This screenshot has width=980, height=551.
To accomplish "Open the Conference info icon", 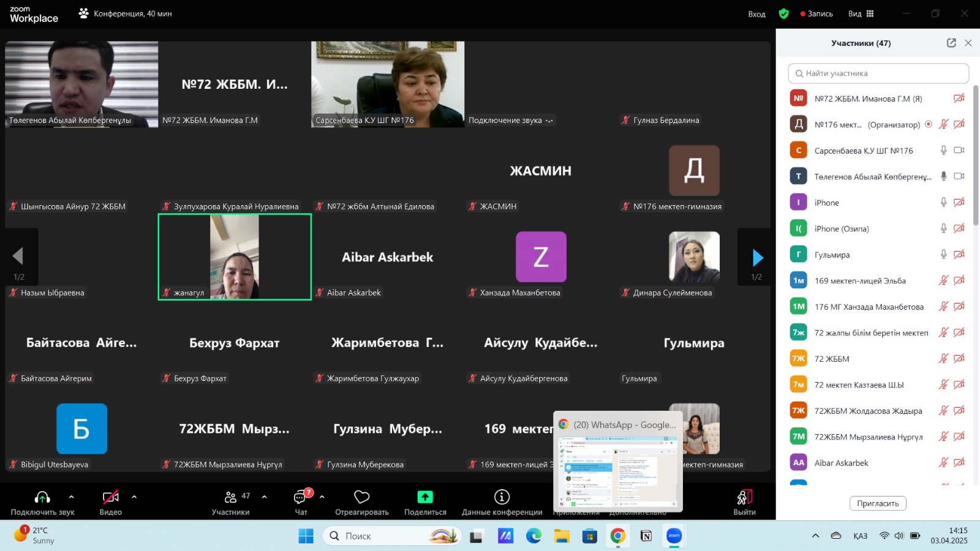I will 502,497.
